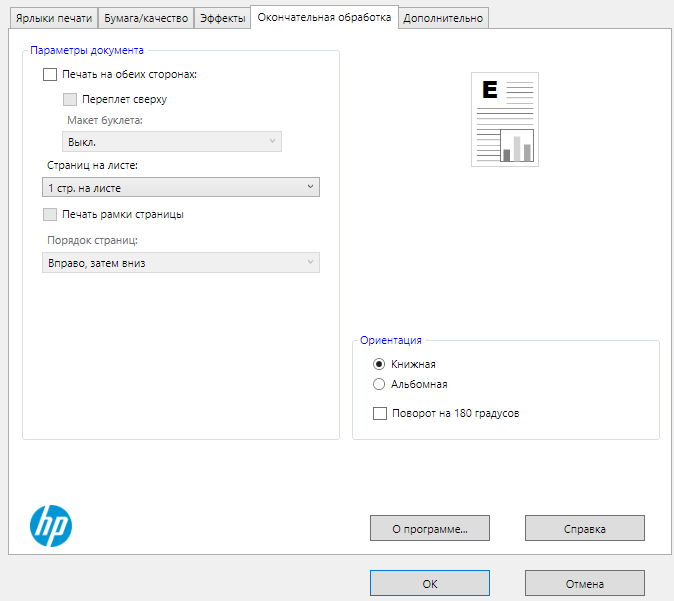Go to the Эффекты tab
This screenshot has width=674, height=601.
[x=222, y=18]
